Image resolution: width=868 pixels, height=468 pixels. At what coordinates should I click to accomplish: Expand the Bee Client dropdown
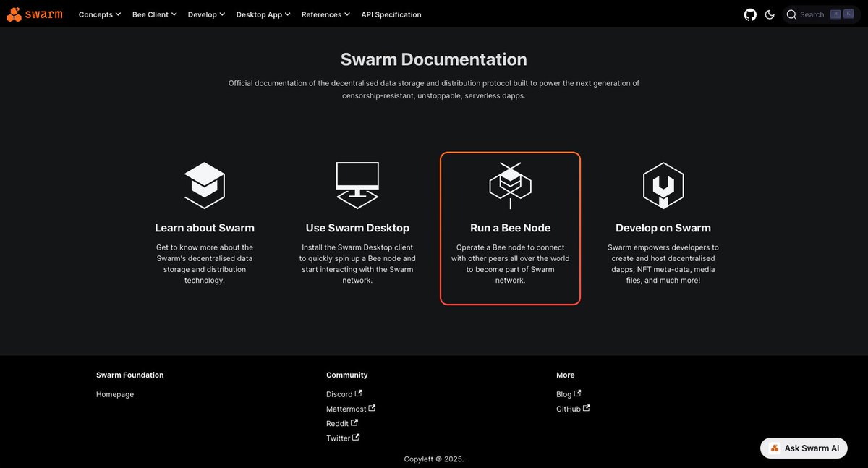[x=154, y=14]
